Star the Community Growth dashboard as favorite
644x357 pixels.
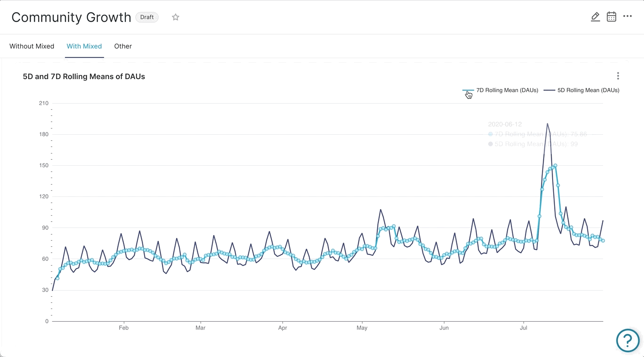click(x=176, y=17)
